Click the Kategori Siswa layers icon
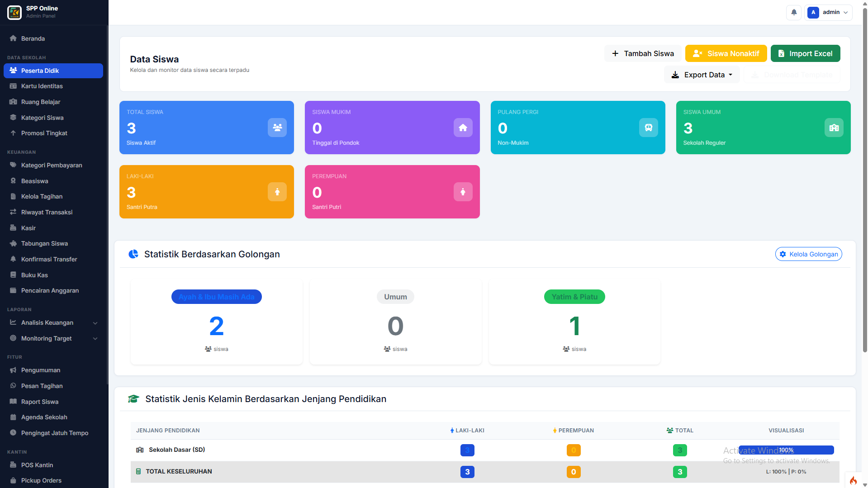The image size is (868, 488). click(x=13, y=118)
